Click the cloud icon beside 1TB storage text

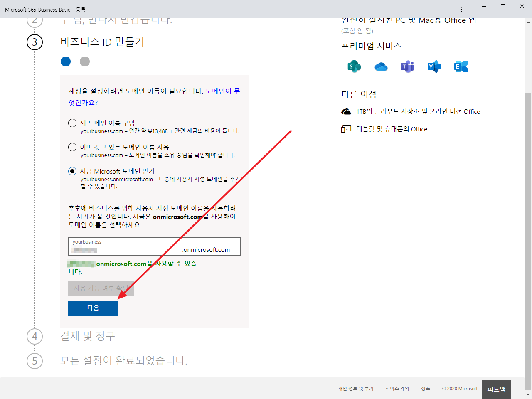coord(346,111)
